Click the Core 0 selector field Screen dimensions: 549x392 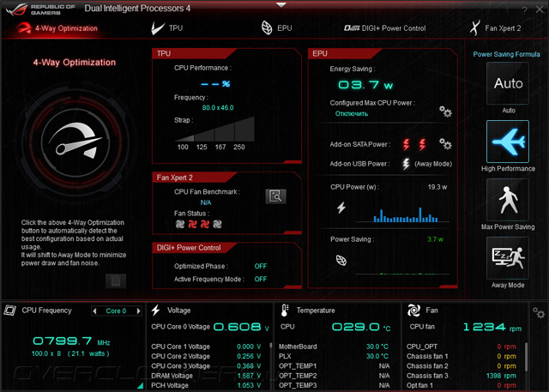(x=117, y=311)
